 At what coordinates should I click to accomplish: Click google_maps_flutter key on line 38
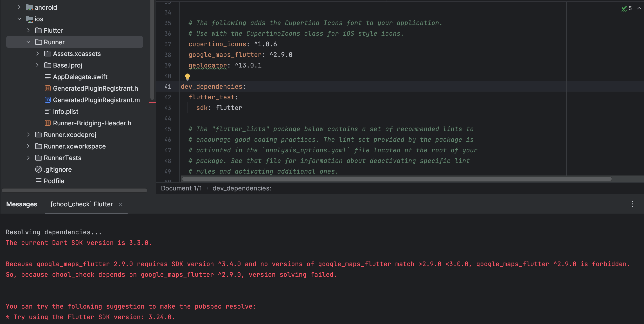(x=225, y=55)
